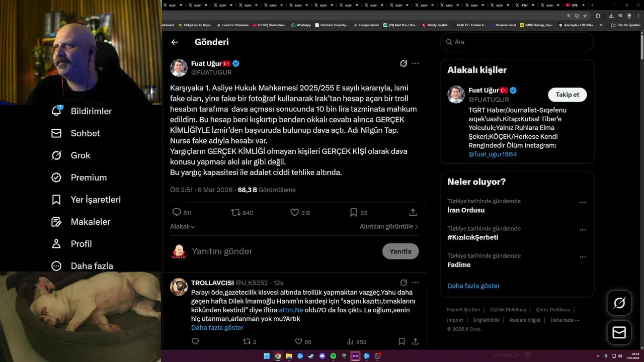Open Alıntıları görüntüle link
This screenshot has width=644, height=362.
(x=389, y=227)
